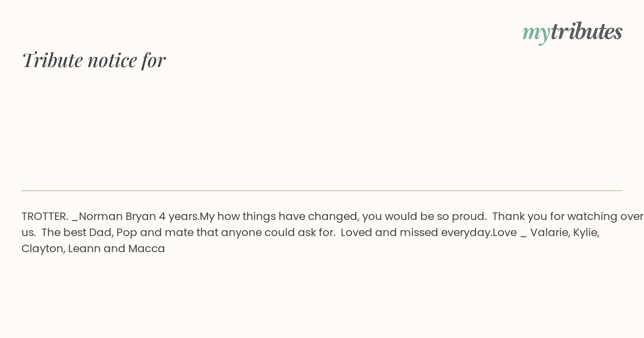Click the grey "tributes" part of logo
644x338 pixels.
586,32
